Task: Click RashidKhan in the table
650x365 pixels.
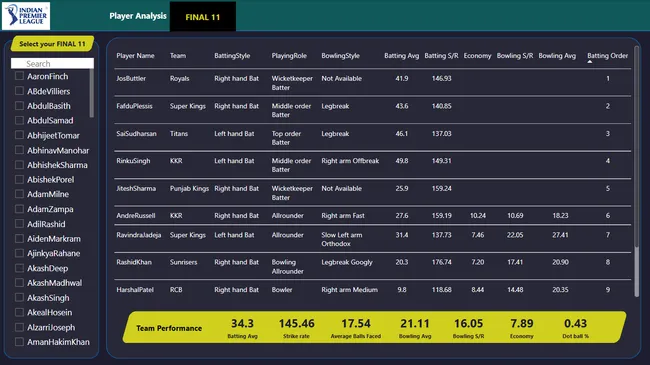Action: click(x=134, y=262)
